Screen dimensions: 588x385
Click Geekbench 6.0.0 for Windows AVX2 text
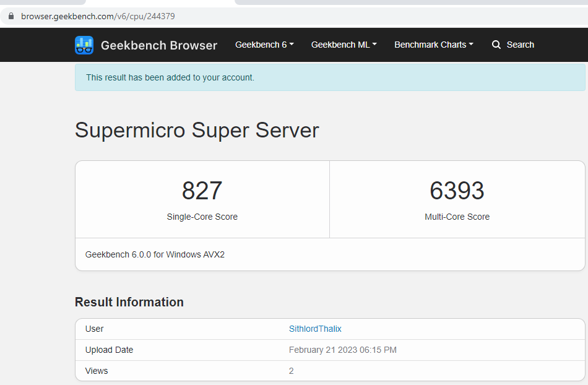coord(155,254)
